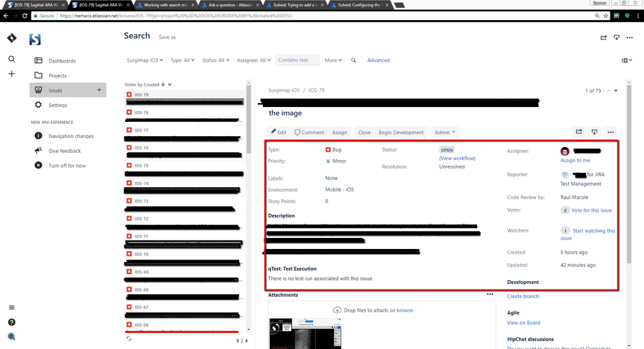Run search with filter magnifier icon
Image resolution: width=644 pixels, height=349 pixels.
tap(354, 61)
